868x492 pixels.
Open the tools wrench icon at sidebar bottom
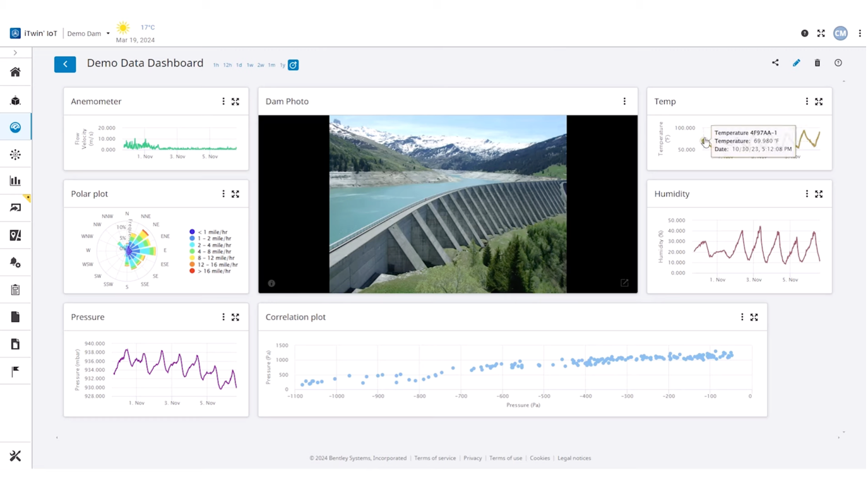pyautogui.click(x=15, y=456)
